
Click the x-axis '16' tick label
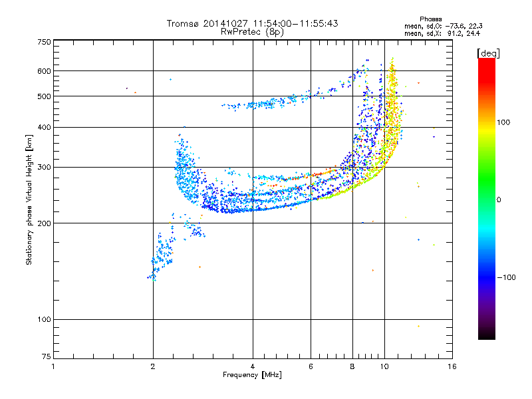[452, 366]
